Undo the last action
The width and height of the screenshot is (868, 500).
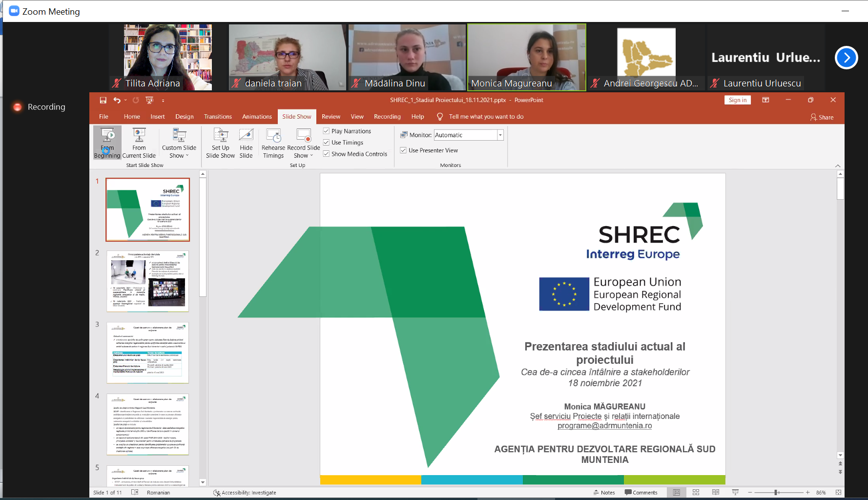117,100
